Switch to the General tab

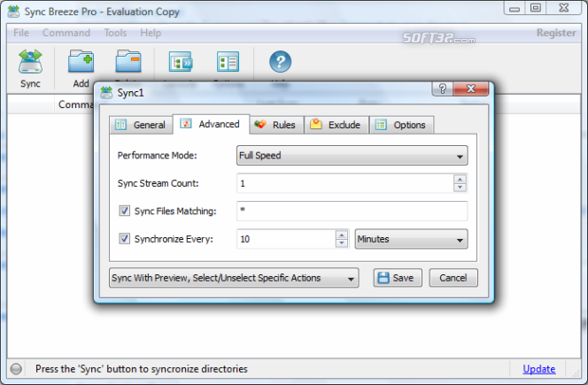point(141,125)
